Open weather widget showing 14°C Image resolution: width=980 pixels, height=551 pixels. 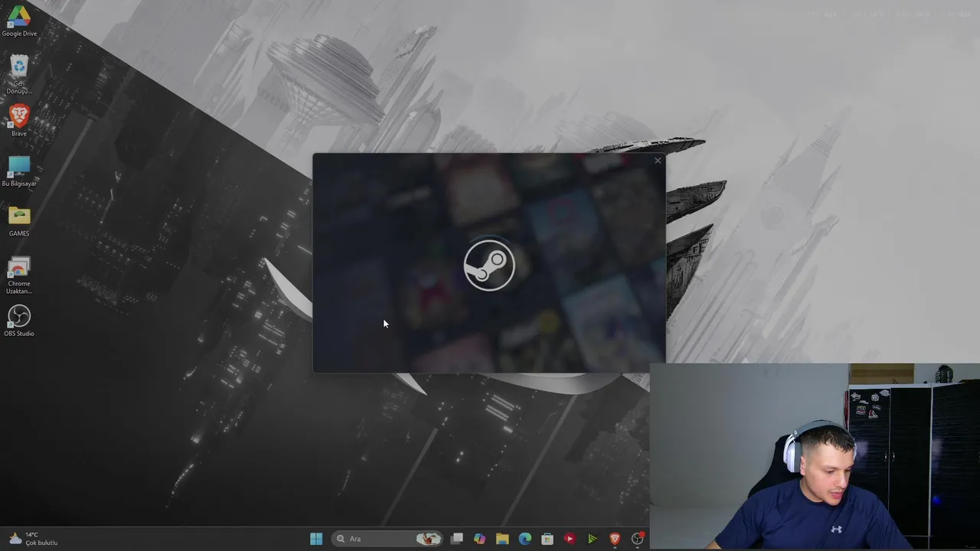33,539
